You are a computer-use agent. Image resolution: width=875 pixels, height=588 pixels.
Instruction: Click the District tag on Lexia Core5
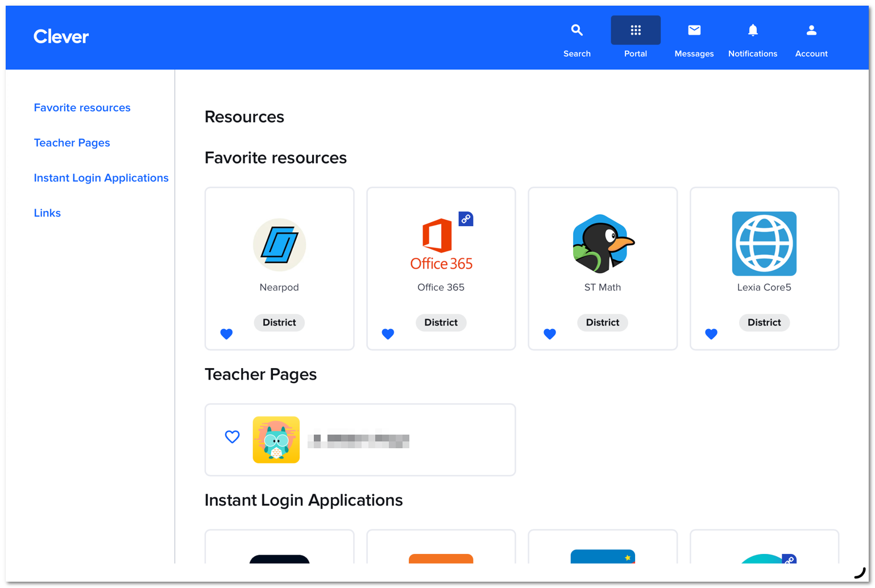pyautogui.click(x=764, y=323)
